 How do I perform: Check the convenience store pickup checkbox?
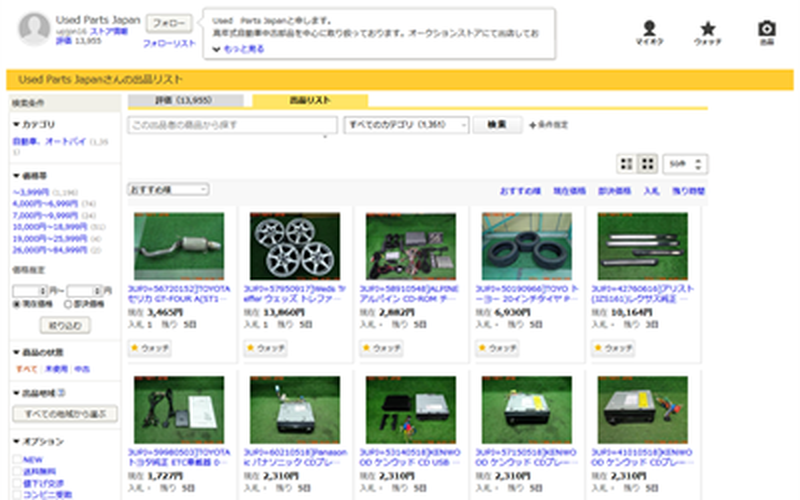click(17, 494)
